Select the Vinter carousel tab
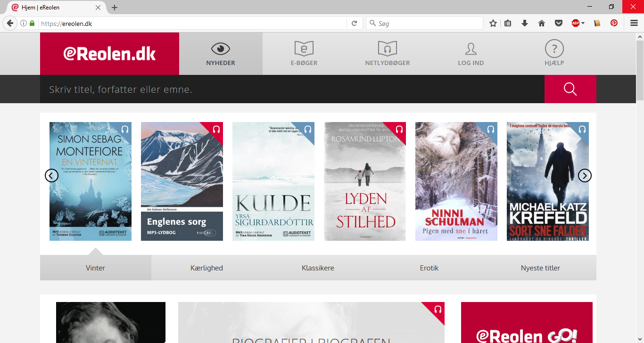This screenshot has height=343, width=644. pyautogui.click(x=96, y=268)
